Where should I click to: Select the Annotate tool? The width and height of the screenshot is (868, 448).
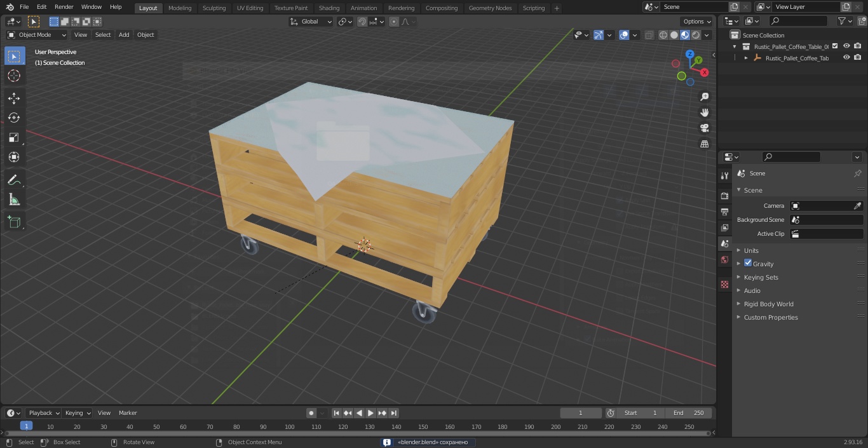point(14,180)
